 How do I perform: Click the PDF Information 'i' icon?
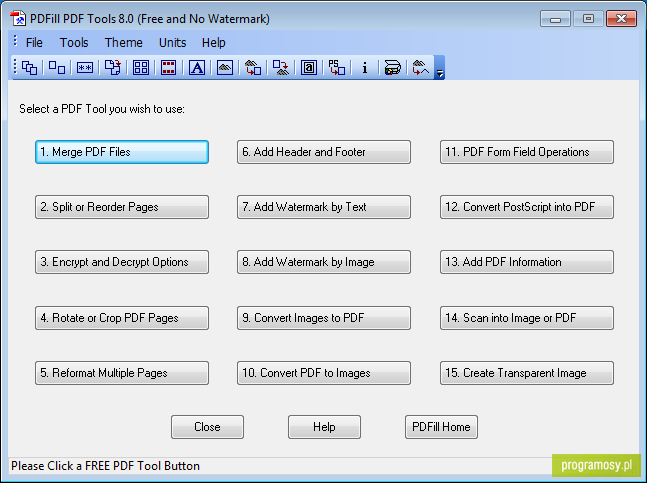click(x=364, y=67)
